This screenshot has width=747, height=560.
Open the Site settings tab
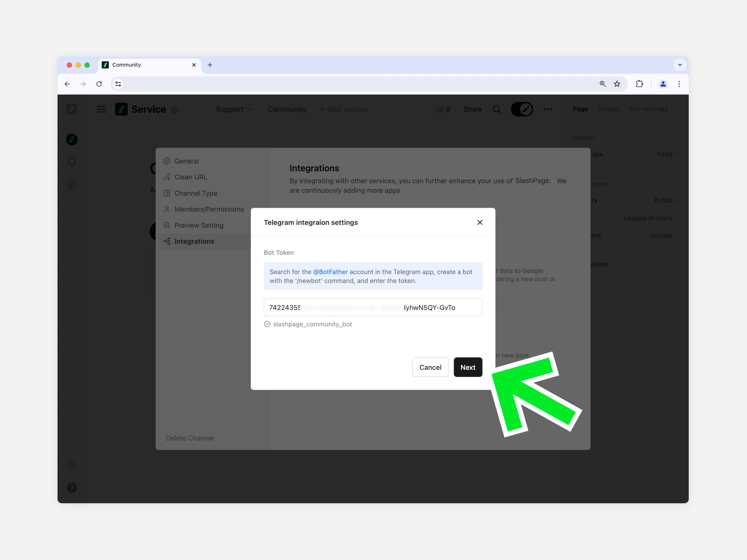pyautogui.click(x=648, y=109)
